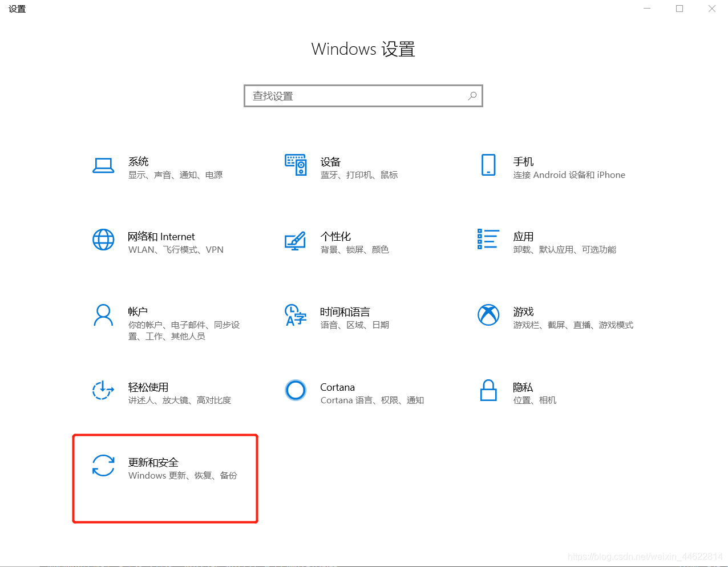Viewport: 728px width, 567px height.
Task: Click the 背景、锁屏、颜色 description
Action: pos(354,250)
